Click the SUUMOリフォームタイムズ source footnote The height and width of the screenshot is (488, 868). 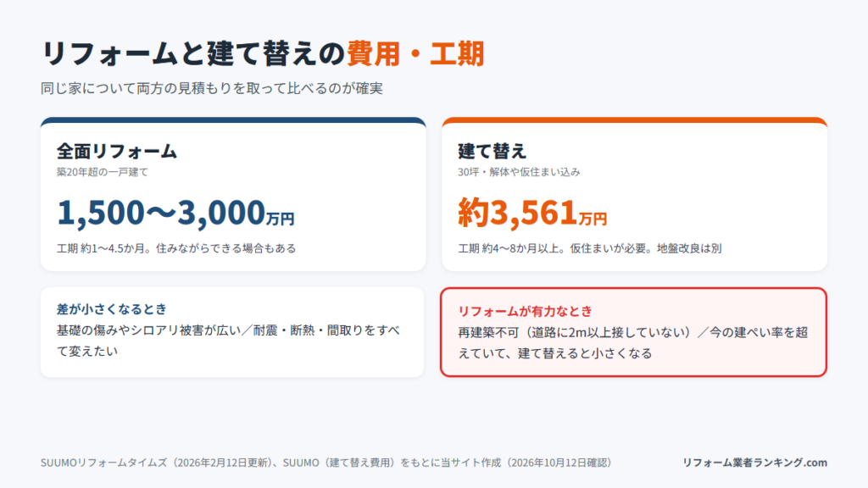click(x=326, y=463)
